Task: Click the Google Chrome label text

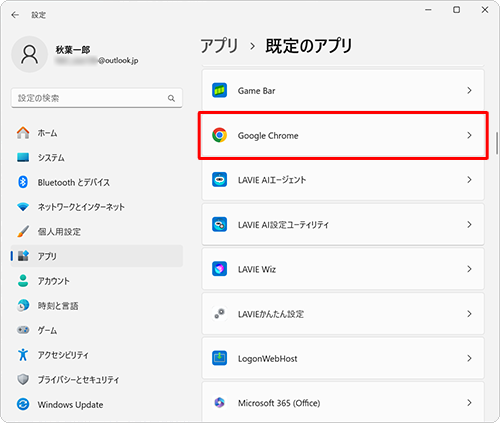Action: [268, 136]
